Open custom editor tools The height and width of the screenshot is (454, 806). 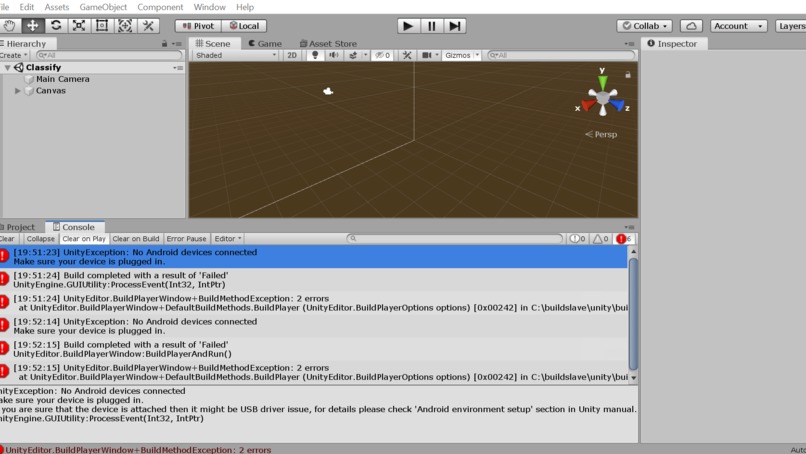click(x=148, y=26)
